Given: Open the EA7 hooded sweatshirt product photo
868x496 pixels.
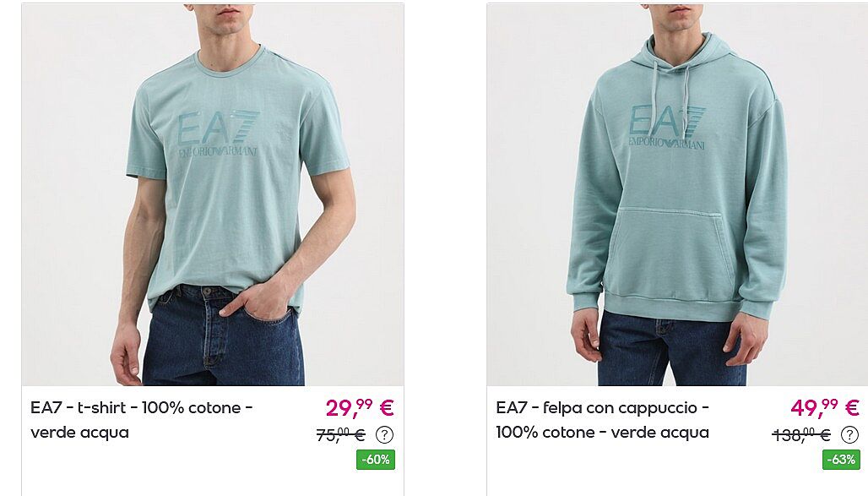Looking at the screenshot, I should click(677, 194).
